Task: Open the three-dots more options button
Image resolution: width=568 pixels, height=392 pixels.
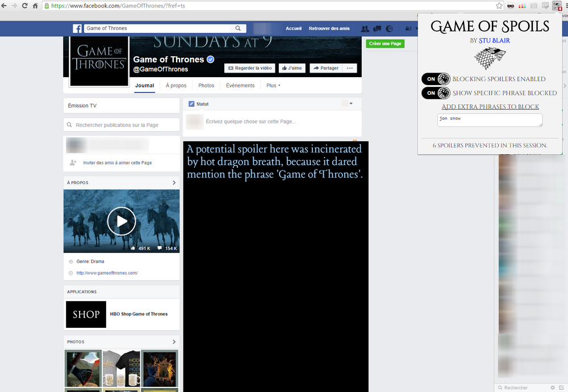Action: tap(350, 68)
